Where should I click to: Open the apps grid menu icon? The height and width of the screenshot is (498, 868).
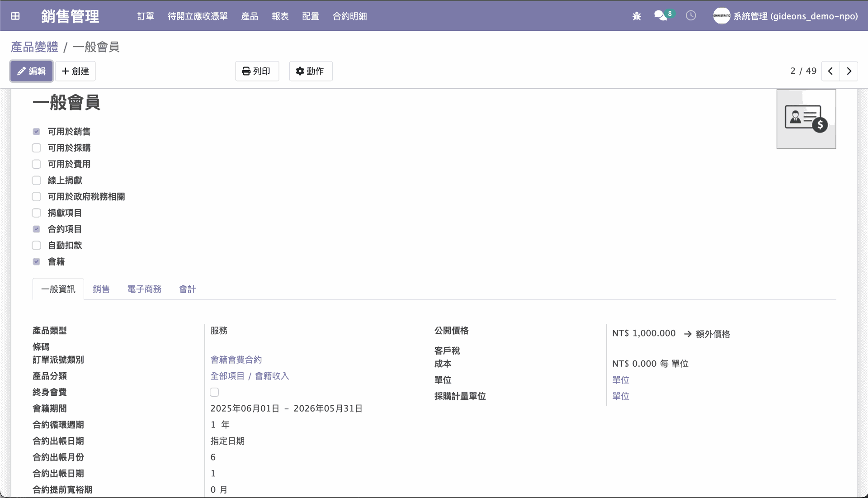click(15, 16)
